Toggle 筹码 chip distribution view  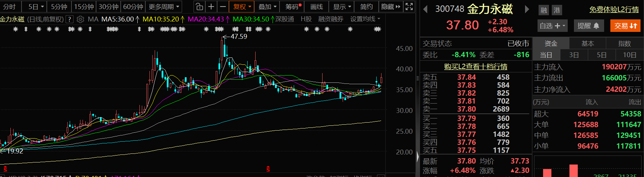(x=293, y=7)
